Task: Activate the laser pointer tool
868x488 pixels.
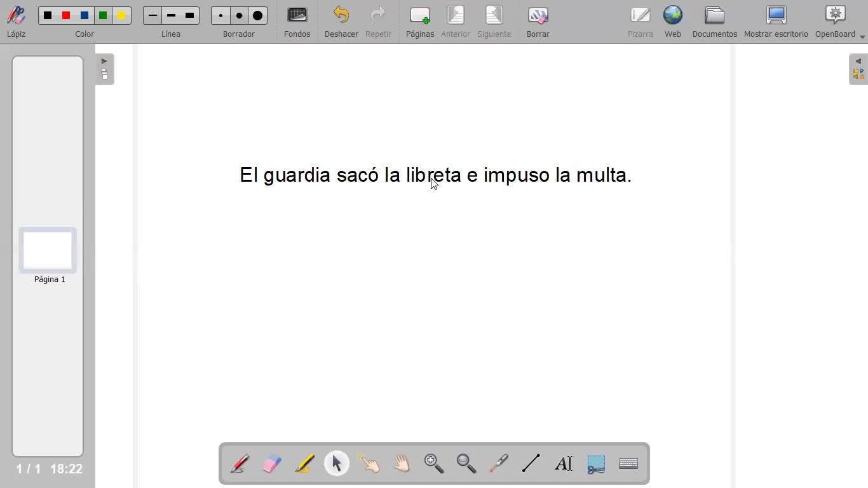Action: click(499, 463)
